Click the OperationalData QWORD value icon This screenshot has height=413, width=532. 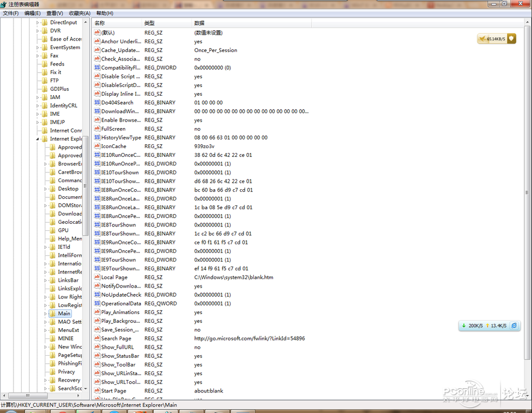pyautogui.click(x=97, y=303)
